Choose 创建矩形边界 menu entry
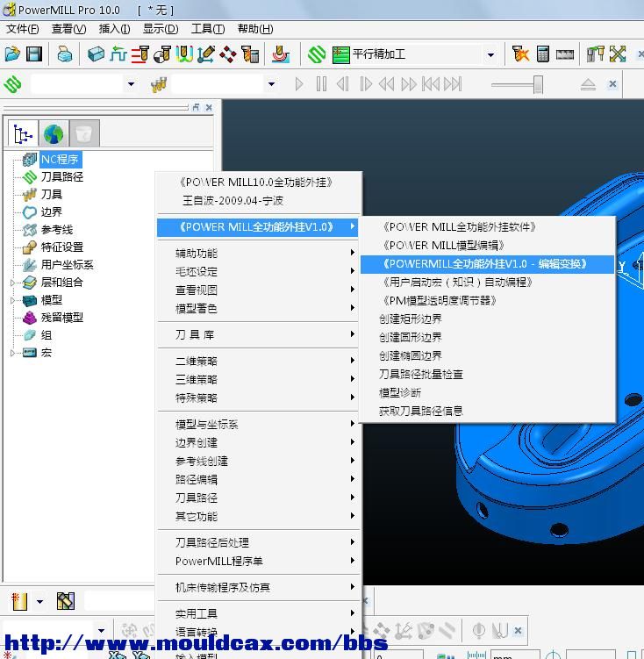644x659 pixels. (488, 319)
